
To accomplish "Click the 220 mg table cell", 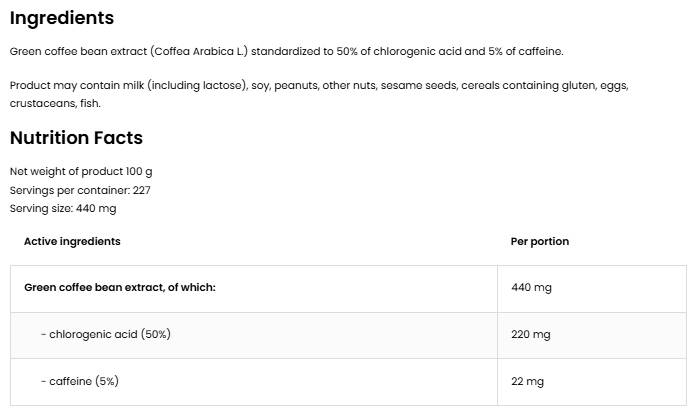I will point(531,334).
